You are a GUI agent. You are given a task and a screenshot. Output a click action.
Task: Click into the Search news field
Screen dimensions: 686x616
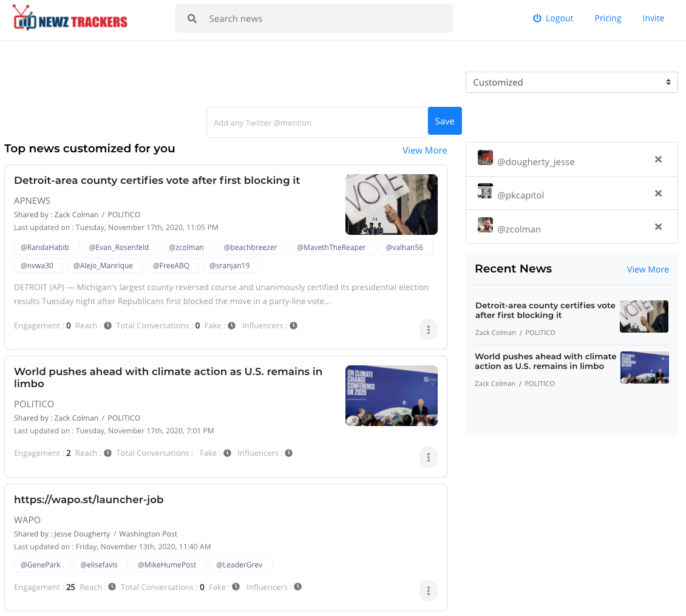click(314, 18)
